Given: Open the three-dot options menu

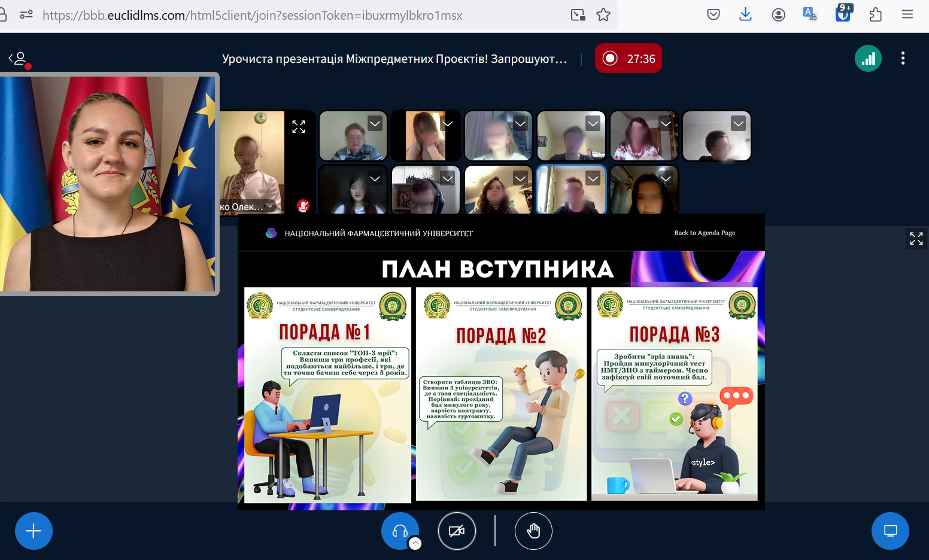Looking at the screenshot, I should point(903,59).
